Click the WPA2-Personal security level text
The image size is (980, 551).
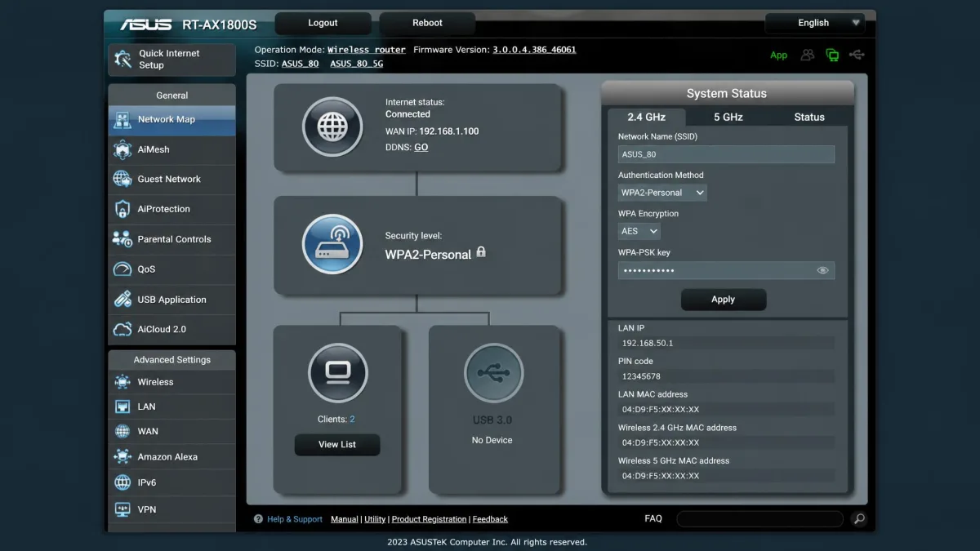pos(428,255)
